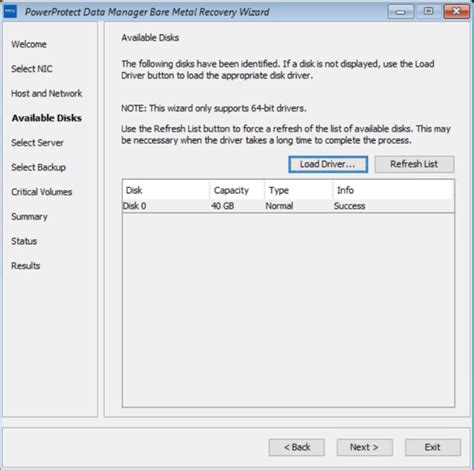Viewport: 474px width, 470px height.
Task: Select the Summary step in sidebar
Action: pyautogui.click(x=29, y=217)
